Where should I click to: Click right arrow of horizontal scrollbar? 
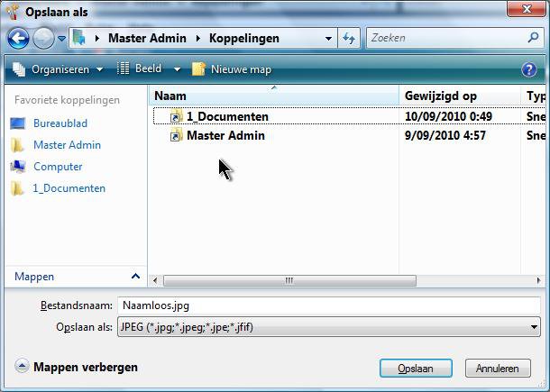pyautogui.click(x=539, y=280)
